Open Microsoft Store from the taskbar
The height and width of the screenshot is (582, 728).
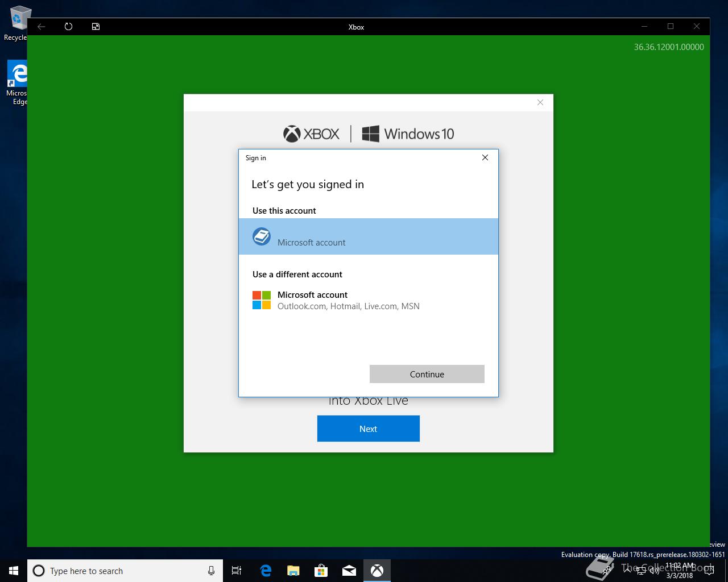(x=321, y=571)
